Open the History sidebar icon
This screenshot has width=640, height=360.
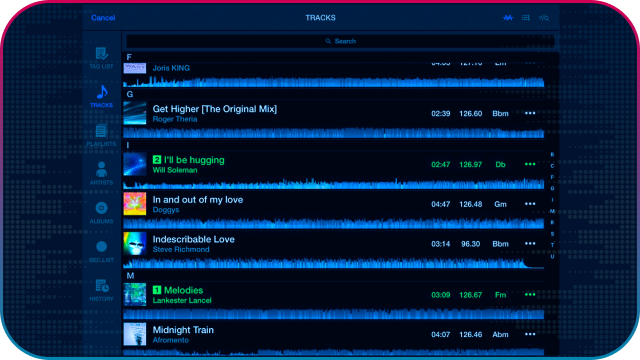[101, 290]
